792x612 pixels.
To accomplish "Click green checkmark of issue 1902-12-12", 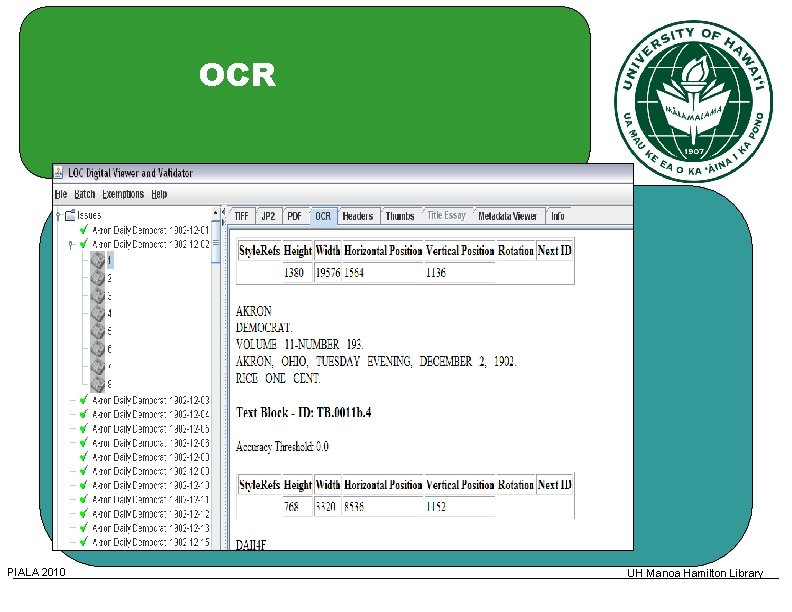I will pyautogui.click(x=84, y=514).
